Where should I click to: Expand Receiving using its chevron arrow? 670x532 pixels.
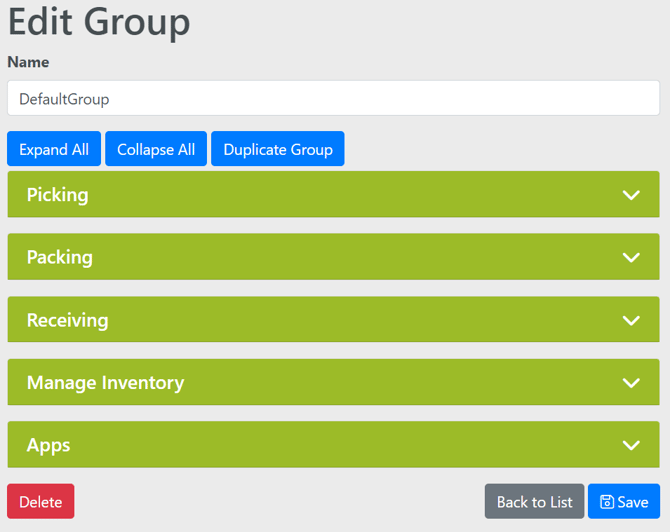[x=631, y=320]
